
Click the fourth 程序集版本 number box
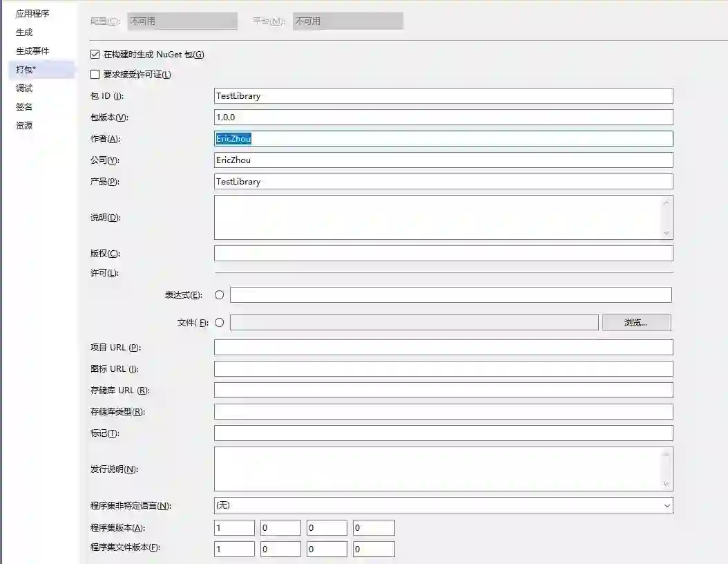374,528
